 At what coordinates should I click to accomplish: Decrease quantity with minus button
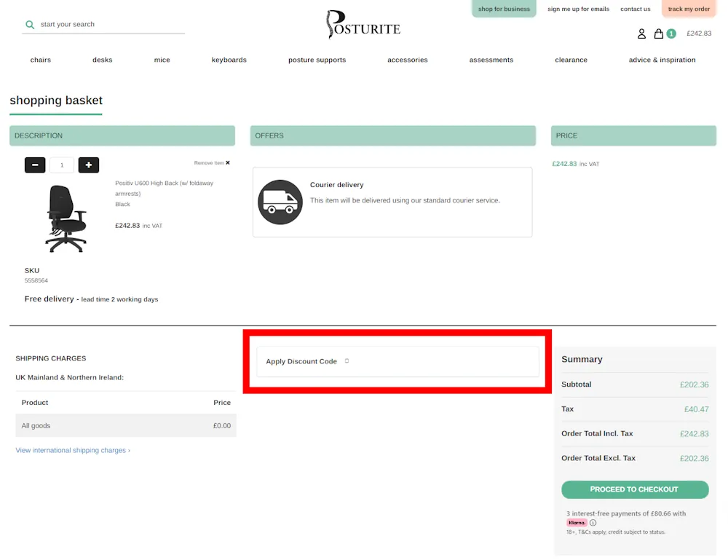tap(35, 165)
